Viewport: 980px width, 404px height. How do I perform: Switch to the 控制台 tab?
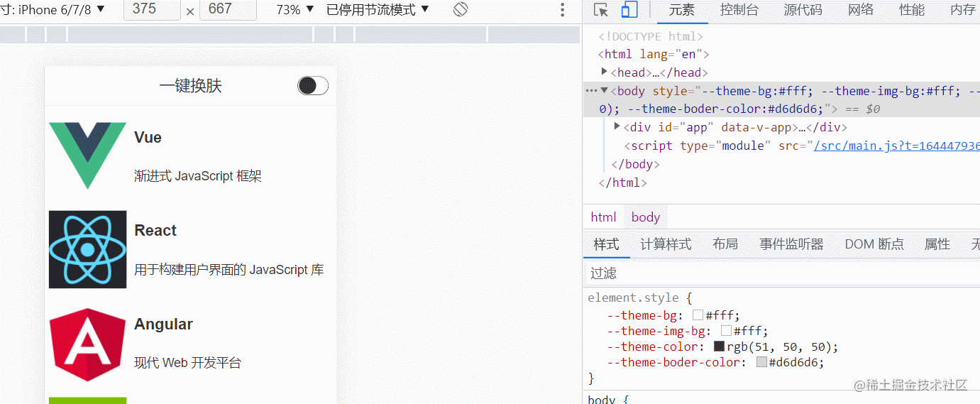739,10
